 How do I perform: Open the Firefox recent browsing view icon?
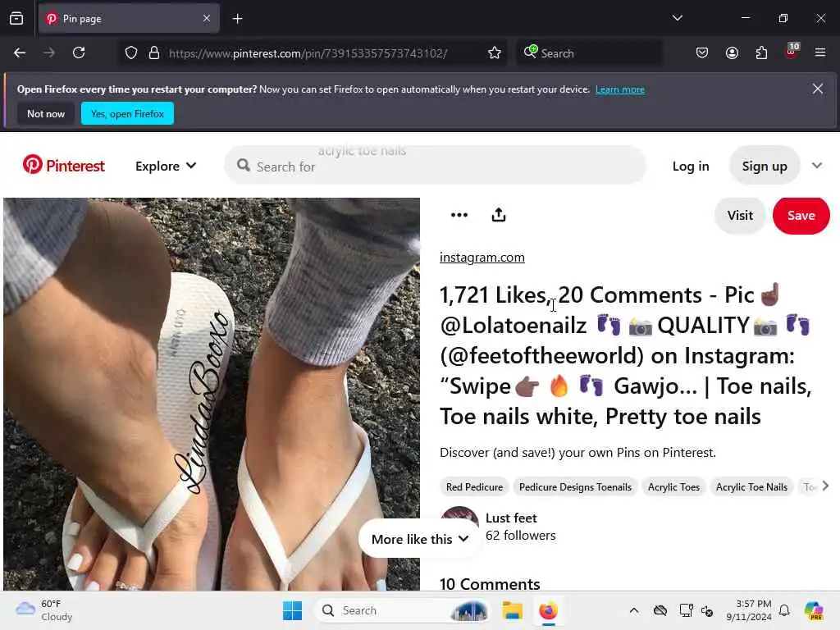(16, 19)
